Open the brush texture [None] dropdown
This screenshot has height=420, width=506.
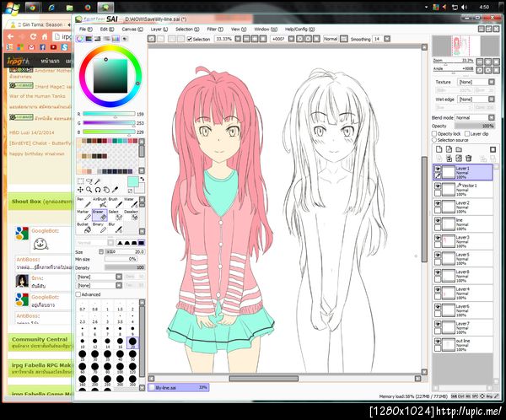pyautogui.click(x=119, y=285)
